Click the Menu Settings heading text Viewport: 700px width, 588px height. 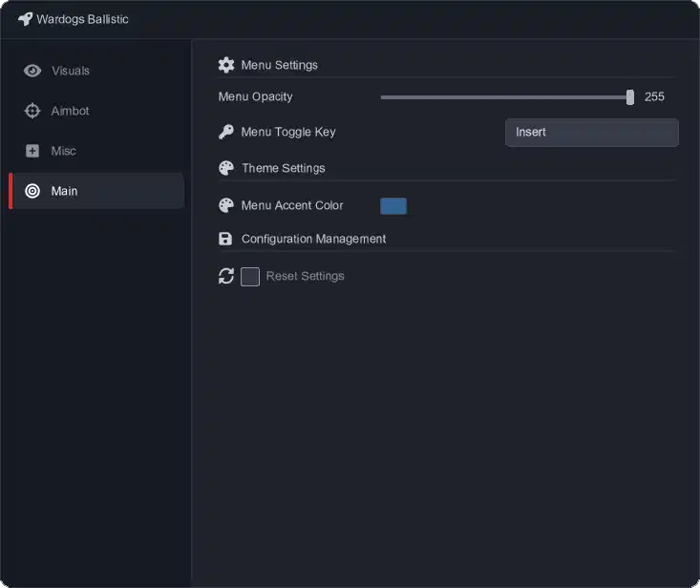tap(280, 65)
